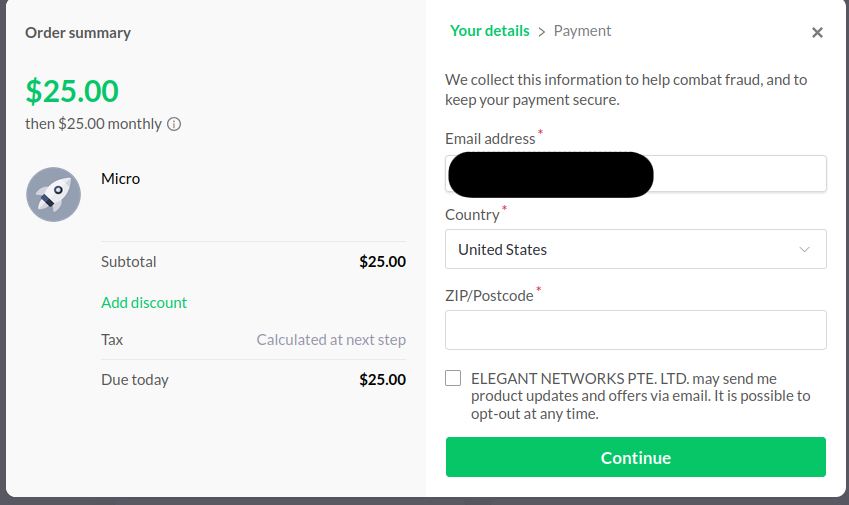Click the large green $25.00 total
The width and height of the screenshot is (849, 505).
[x=72, y=91]
